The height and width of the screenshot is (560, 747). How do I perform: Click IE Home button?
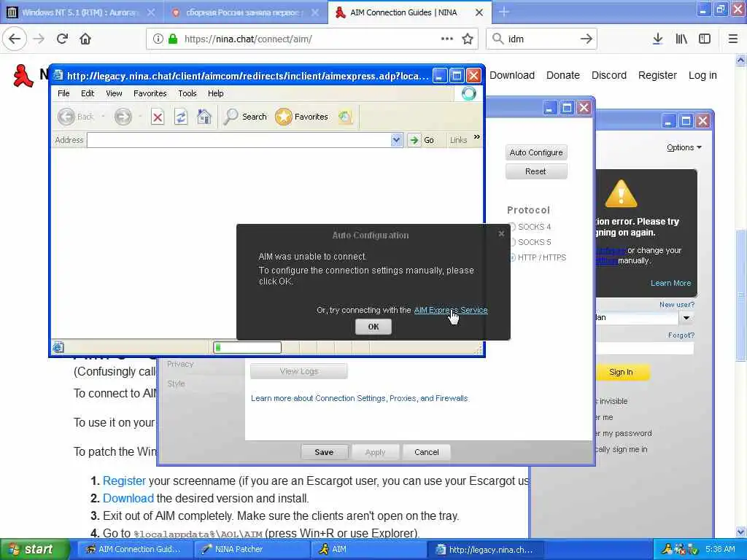pos(204,117)
